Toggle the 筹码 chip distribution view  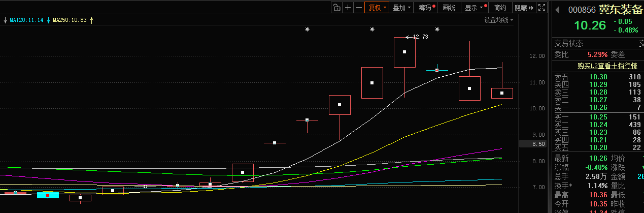coord(425,8)
